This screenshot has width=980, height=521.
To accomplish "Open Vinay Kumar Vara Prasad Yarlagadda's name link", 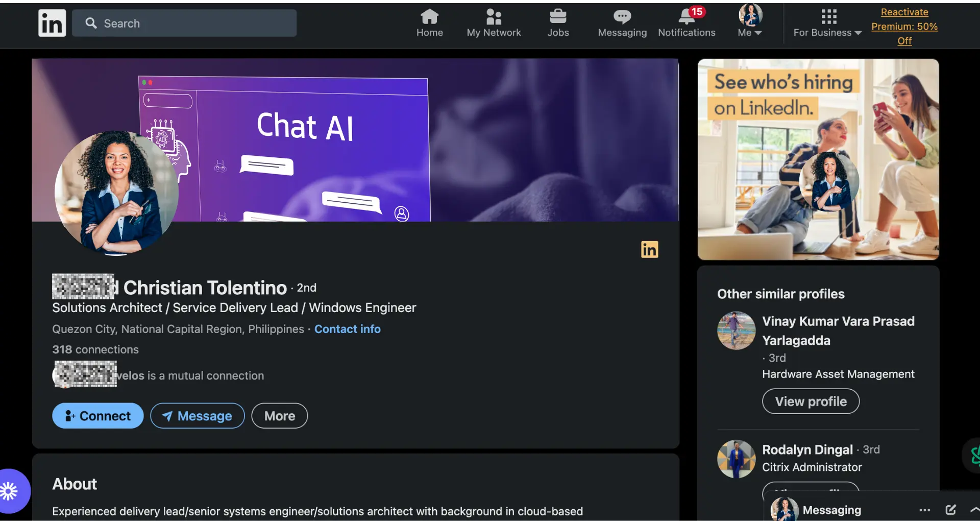I will (x=838, y=330).
